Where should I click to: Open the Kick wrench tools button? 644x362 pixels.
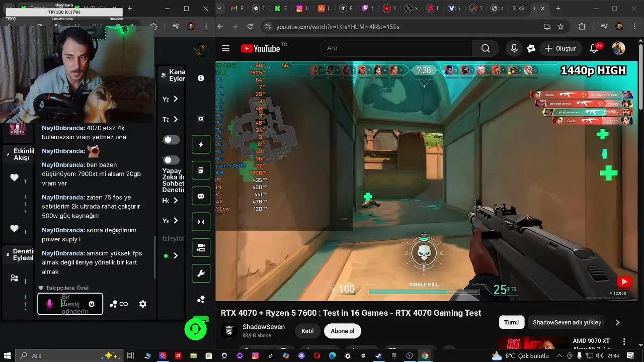(x=201, y=274)
